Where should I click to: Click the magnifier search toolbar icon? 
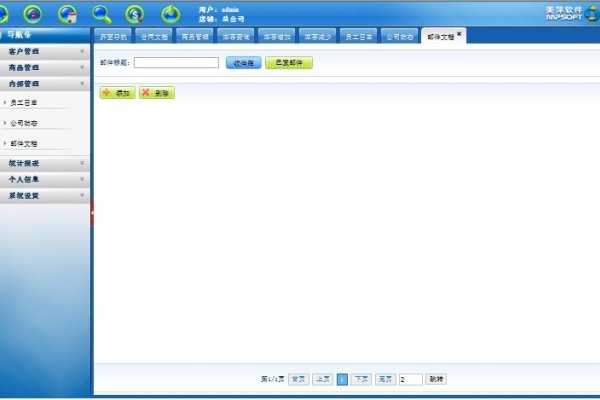[x=101, y=14]
